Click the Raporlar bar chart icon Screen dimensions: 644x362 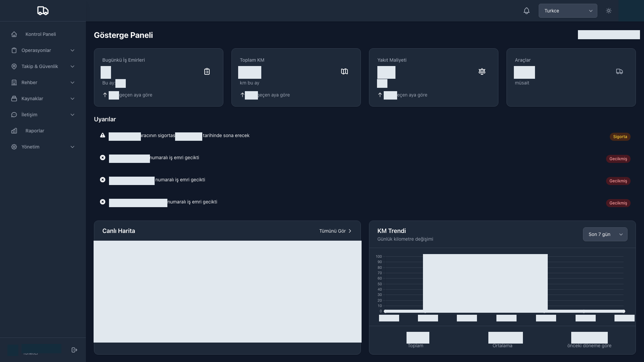pyautogui.click(x=14, y=131)
